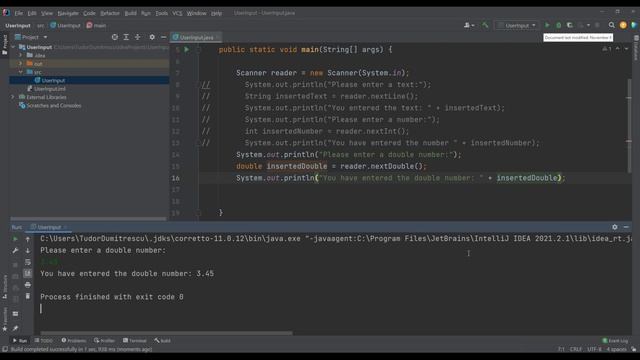Rerun UserInput in the Run panel

[x=15, y=239]
